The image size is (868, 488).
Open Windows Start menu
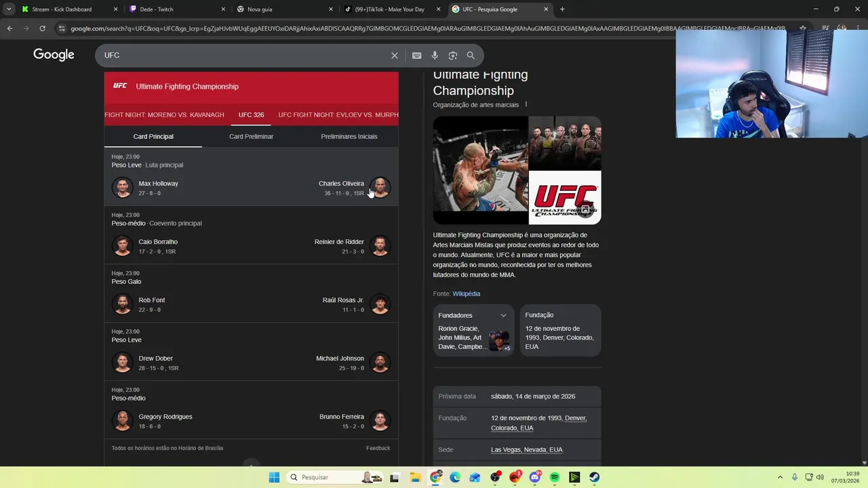pyautogui.click(x=274, y=477)
